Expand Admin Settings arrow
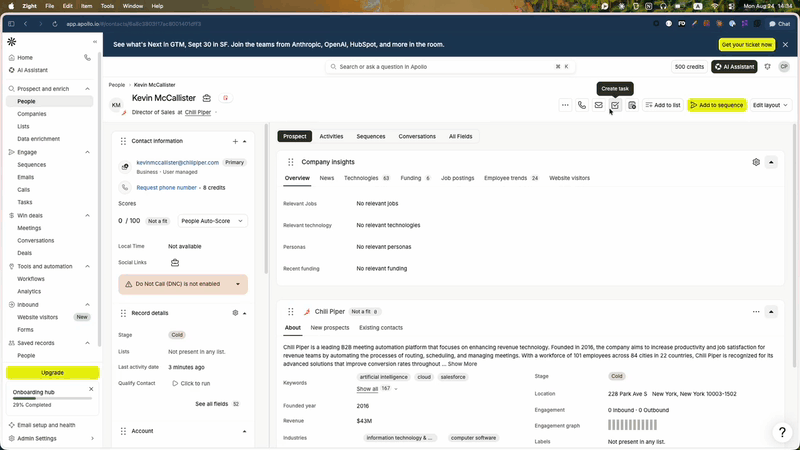The image size is (800, 450). pyautogui.click(x=92, y=438)
